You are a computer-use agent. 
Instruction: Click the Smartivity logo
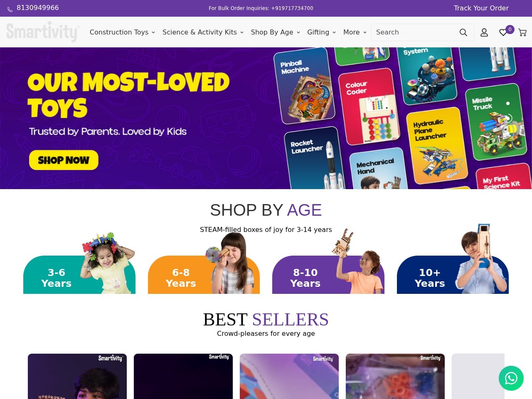43,32
